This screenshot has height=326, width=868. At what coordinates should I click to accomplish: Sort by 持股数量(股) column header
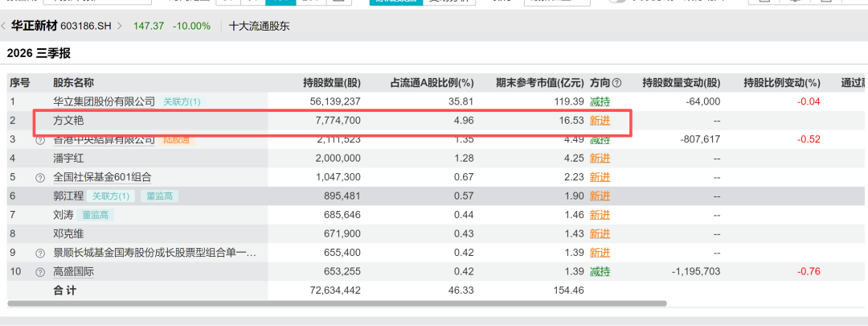pyautogui.click(x=332, y=83)
